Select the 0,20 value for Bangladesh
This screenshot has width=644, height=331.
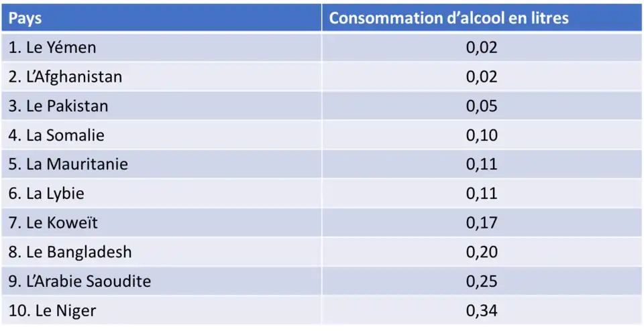[482, 252]
